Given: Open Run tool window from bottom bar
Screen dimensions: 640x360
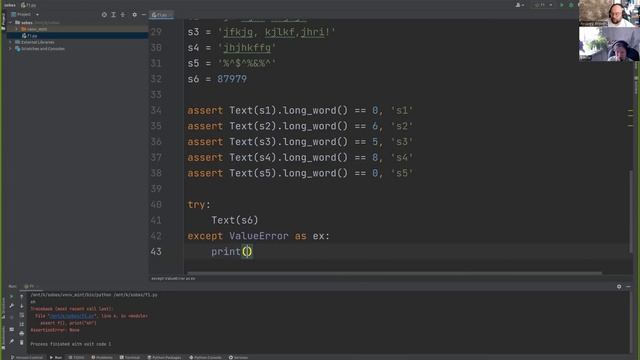Looking at the screenshot, I should click(56, 357).
